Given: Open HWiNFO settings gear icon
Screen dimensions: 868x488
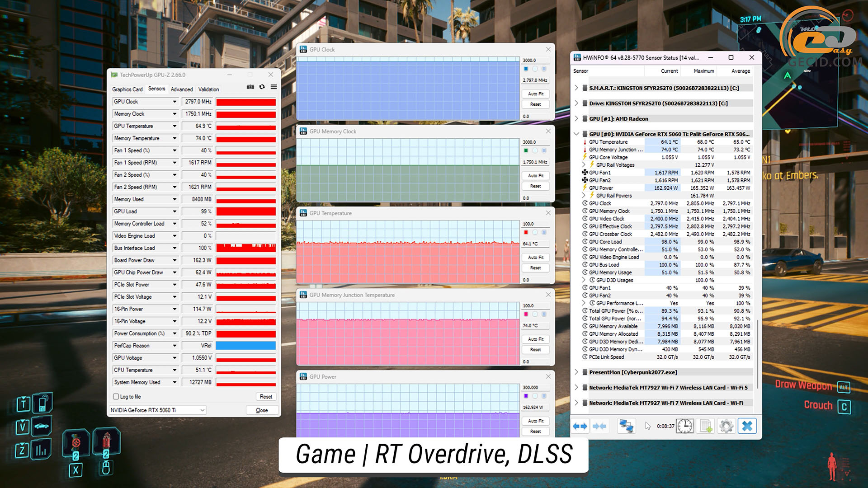Looking at the screenshot, I should (726, 426).
